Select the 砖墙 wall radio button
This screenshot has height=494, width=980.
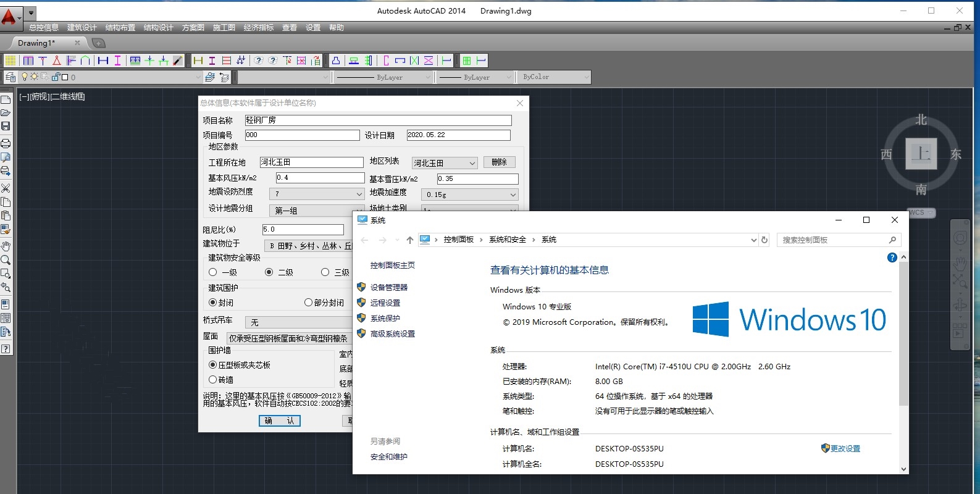pos(212,380)
